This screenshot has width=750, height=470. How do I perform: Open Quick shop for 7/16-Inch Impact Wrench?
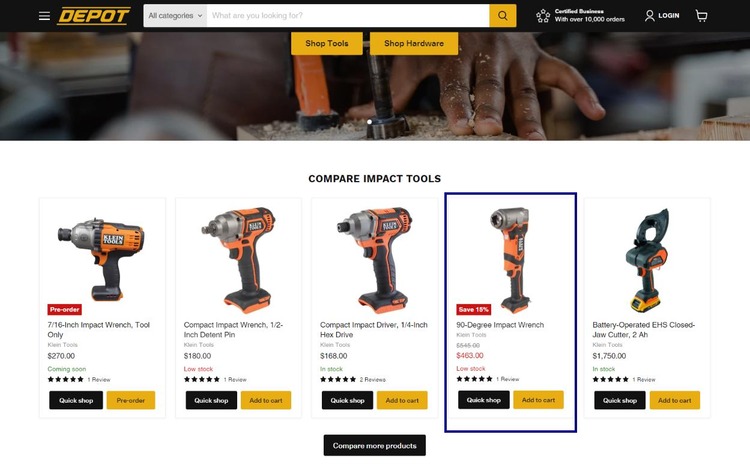[x=76, y=400]
